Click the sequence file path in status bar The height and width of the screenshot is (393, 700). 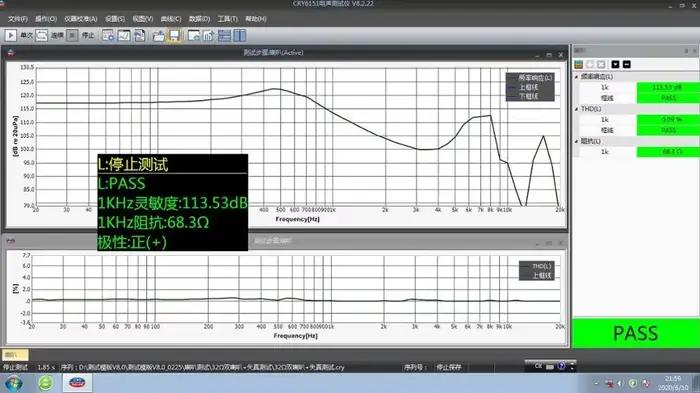pos(203,367)
